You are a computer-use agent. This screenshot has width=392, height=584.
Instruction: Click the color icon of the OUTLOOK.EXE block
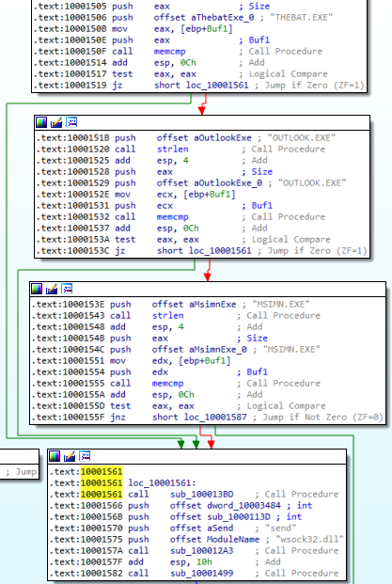(41, 122)
